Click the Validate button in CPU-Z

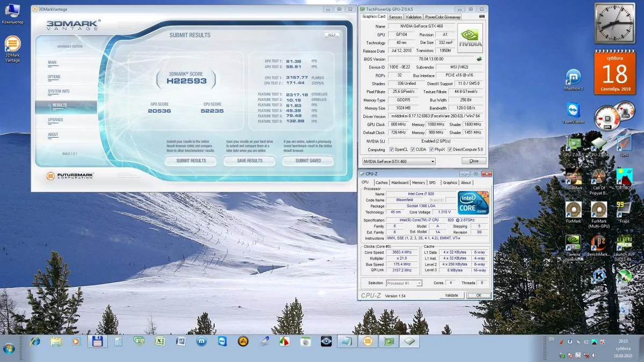pos(451,295)
